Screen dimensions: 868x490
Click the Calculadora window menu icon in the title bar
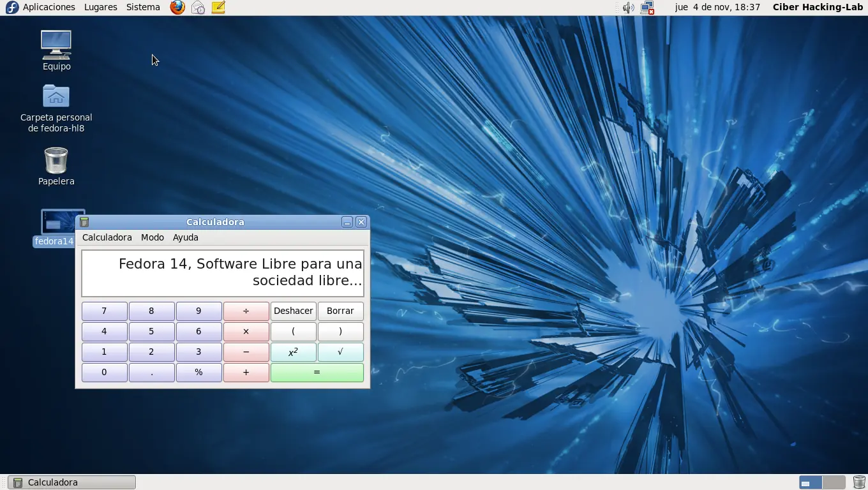[84, 222]
